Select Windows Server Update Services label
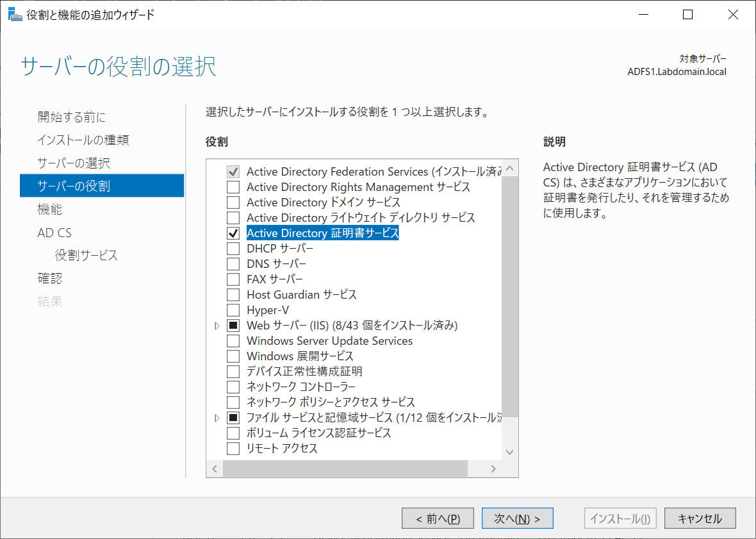This screenshot has height=539, width=756. click(x=330, y=341)
